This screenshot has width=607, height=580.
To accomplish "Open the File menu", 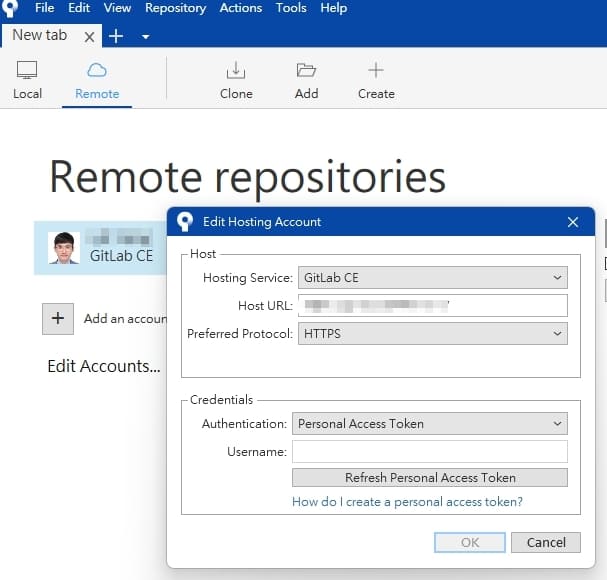I will click(45, 8).
